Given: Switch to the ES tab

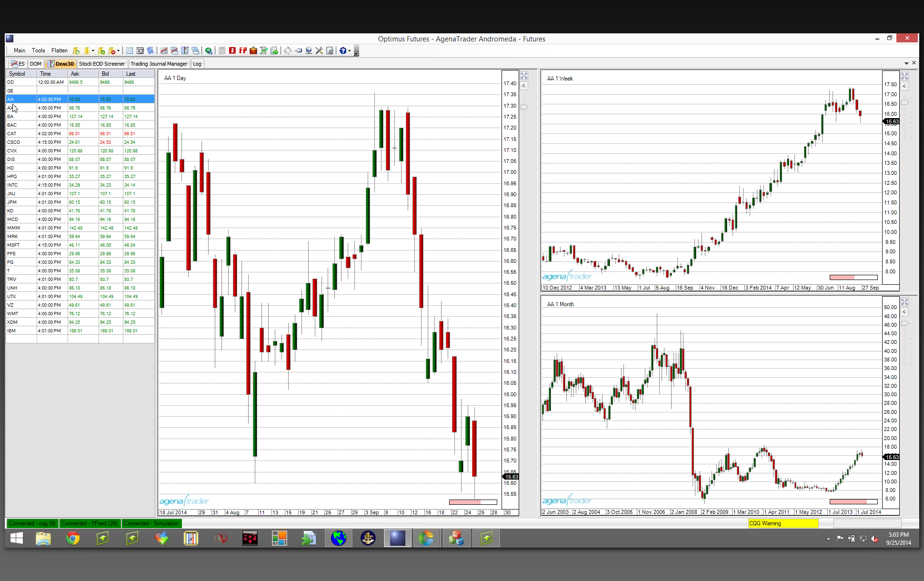Looking at the screenshot, I should click(18, 64).
